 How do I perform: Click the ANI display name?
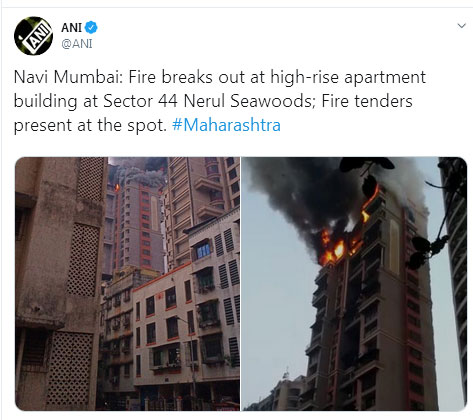[x=71, y=27]
